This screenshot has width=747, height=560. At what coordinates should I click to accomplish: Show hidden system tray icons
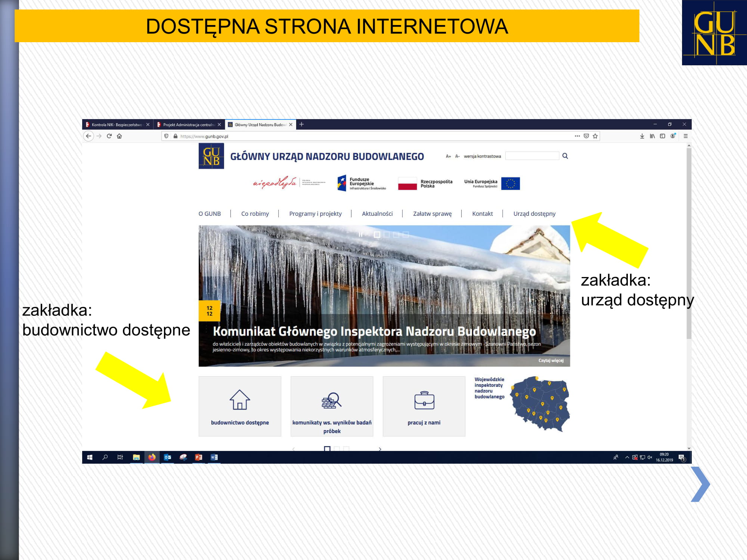pos(627,457)
